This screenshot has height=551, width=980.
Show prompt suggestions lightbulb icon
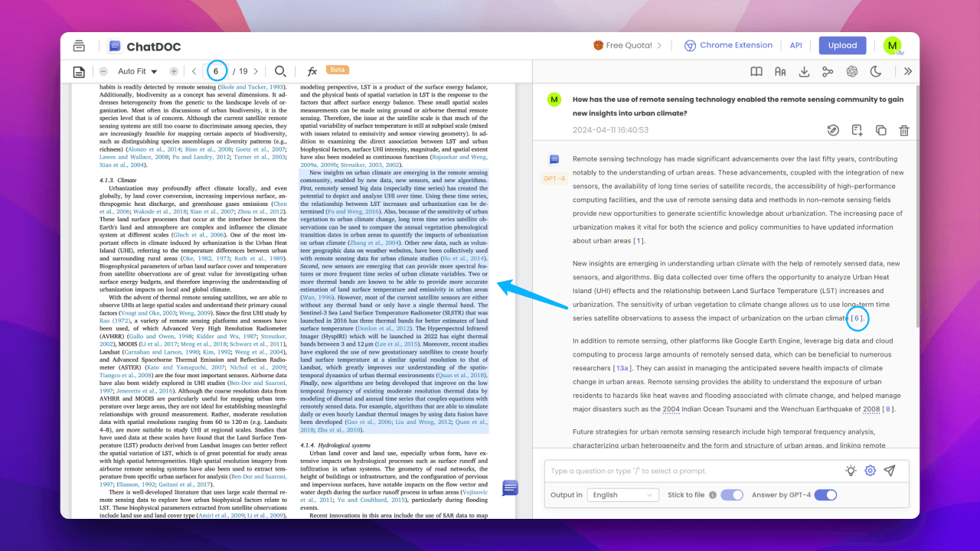[851, 471]
